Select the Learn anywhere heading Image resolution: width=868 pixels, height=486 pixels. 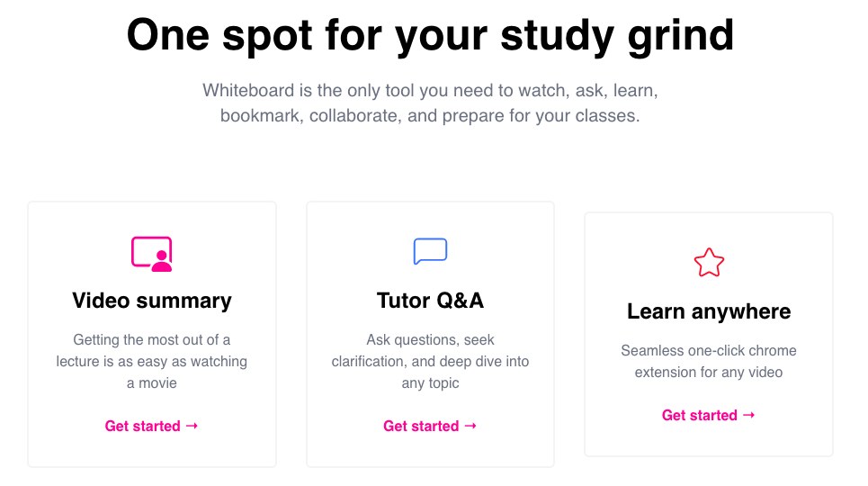coord(709,311)
